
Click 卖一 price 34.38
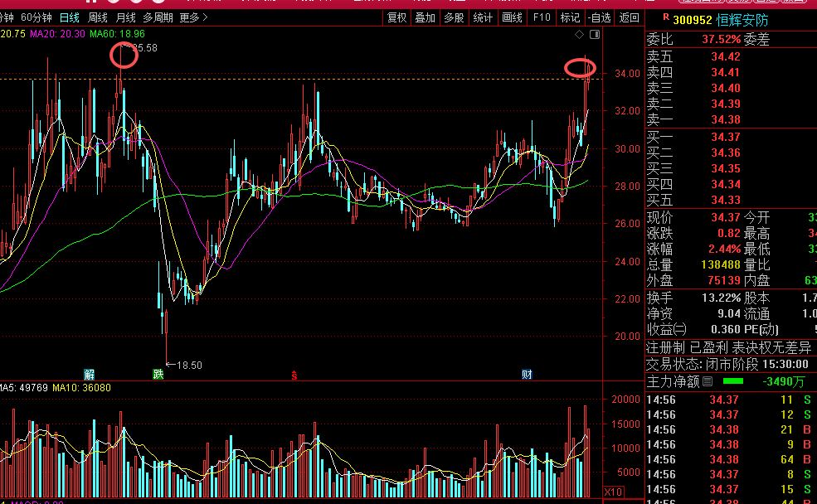[x=725, y=119]
